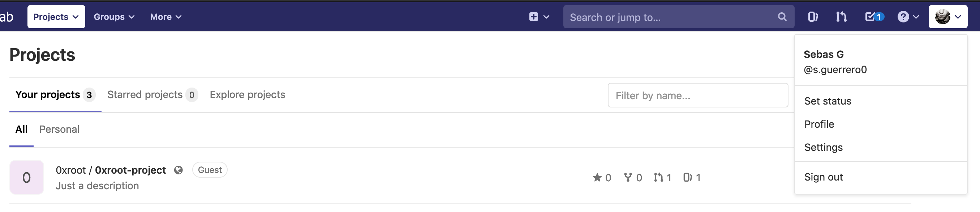Focus the Filter by name field
The image size is (980, 212).
coord(698,95)
